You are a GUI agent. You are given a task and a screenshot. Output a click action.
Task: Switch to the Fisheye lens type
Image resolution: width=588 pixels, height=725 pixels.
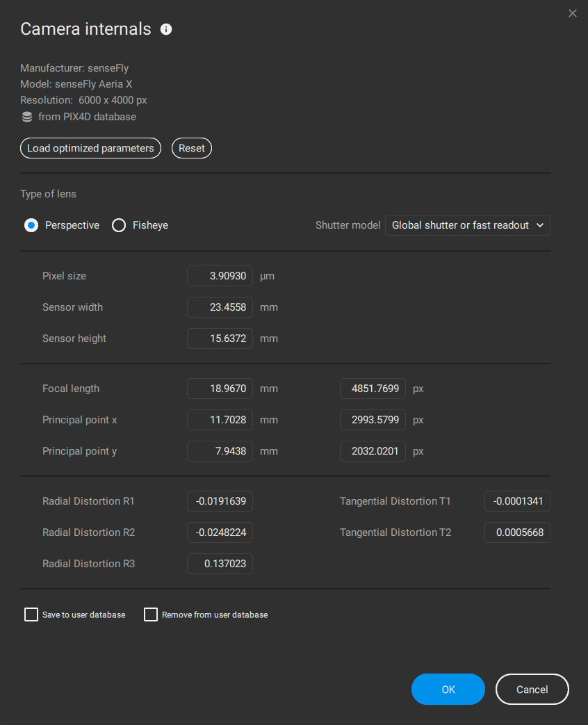click(x=118, y=225)
